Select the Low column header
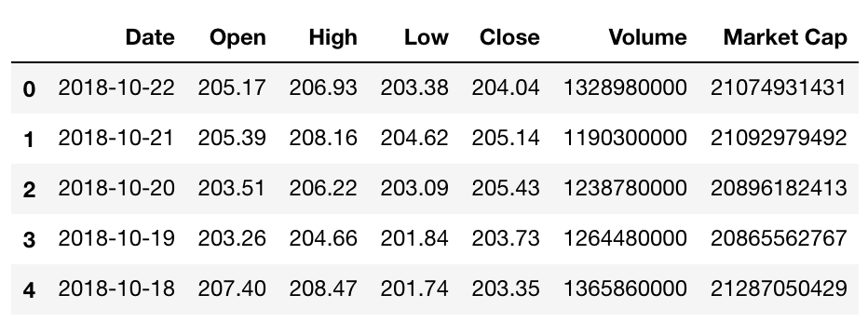This screenshot has height=335, width=868. point(427,37)
